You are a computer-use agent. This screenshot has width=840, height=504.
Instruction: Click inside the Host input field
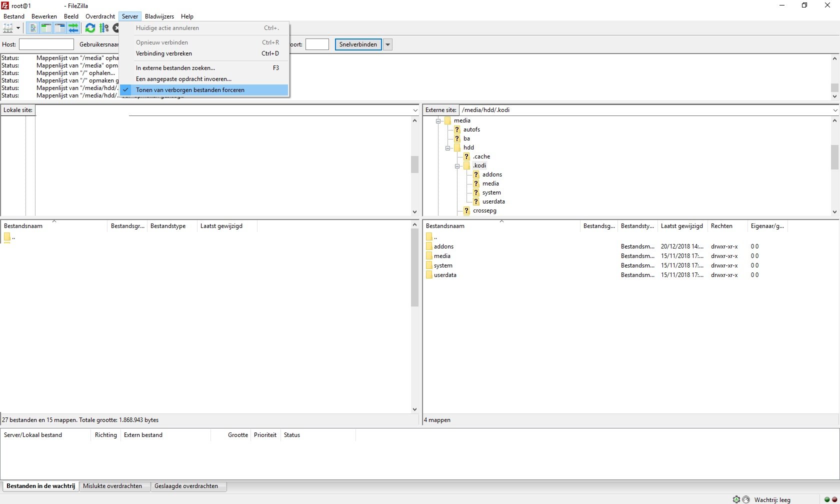[x=46, y=44]
